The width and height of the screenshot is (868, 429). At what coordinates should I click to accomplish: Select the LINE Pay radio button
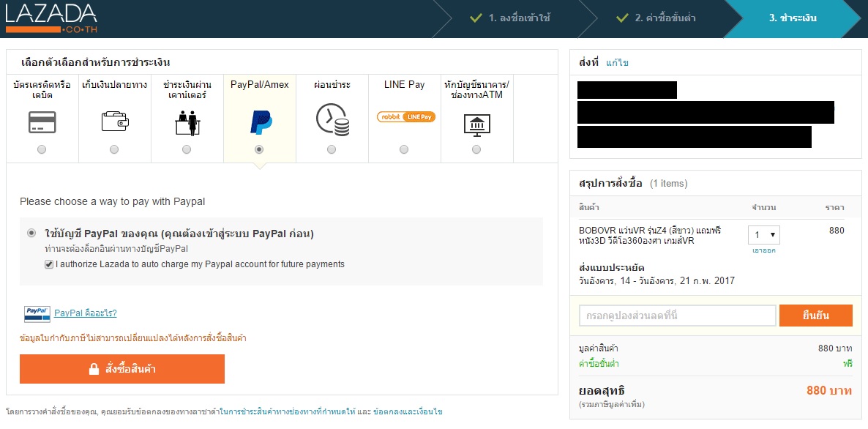pyautogui.click(x=404, y=149)
